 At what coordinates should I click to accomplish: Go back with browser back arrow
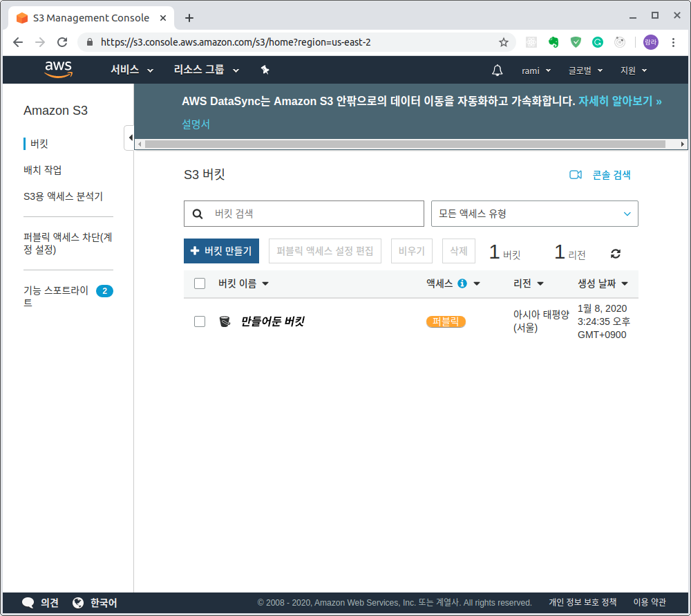coord(18,42)
